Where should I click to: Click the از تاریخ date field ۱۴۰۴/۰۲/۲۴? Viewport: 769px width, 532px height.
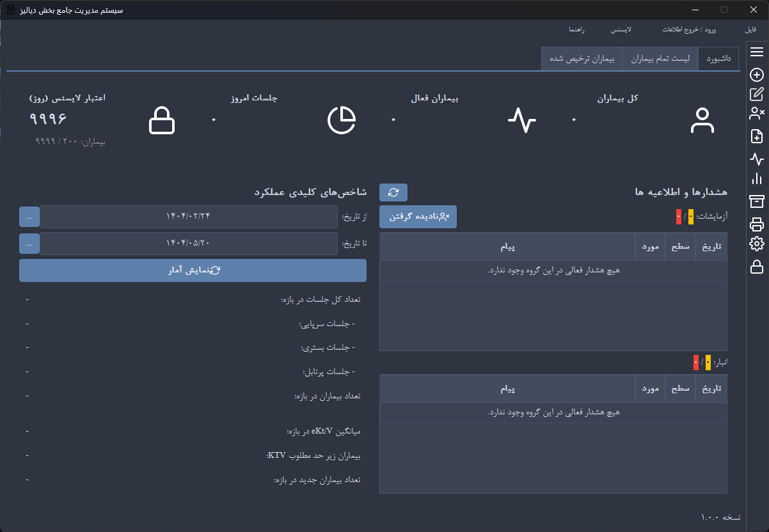point(189,217)
